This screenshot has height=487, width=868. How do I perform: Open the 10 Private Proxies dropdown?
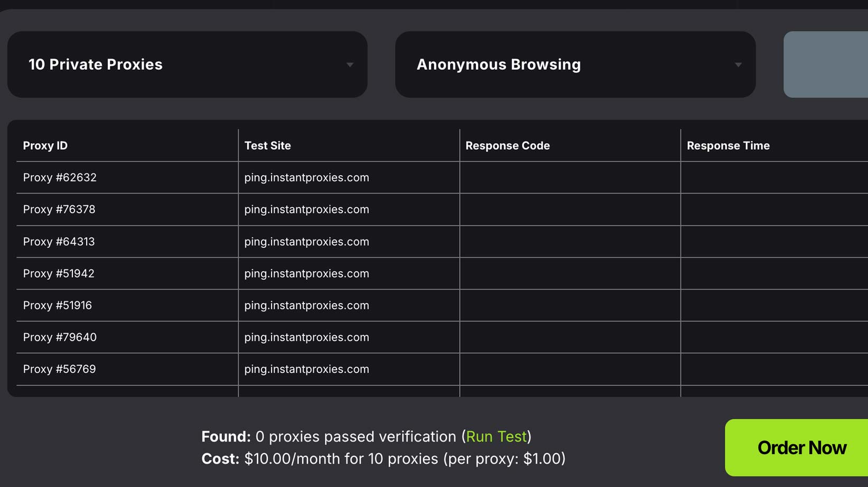187,65
